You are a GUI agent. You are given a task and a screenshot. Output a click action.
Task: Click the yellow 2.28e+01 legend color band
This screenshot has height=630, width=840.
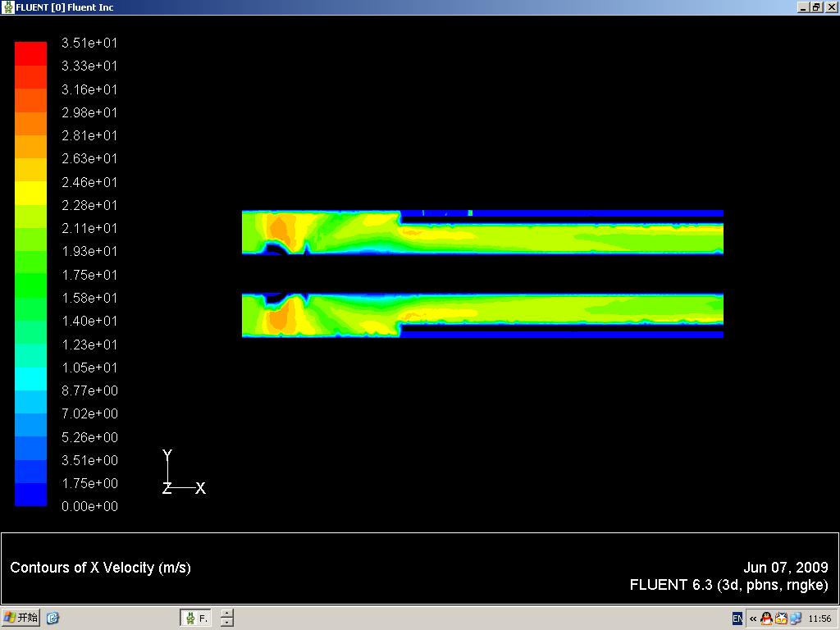tap(30, 193)
